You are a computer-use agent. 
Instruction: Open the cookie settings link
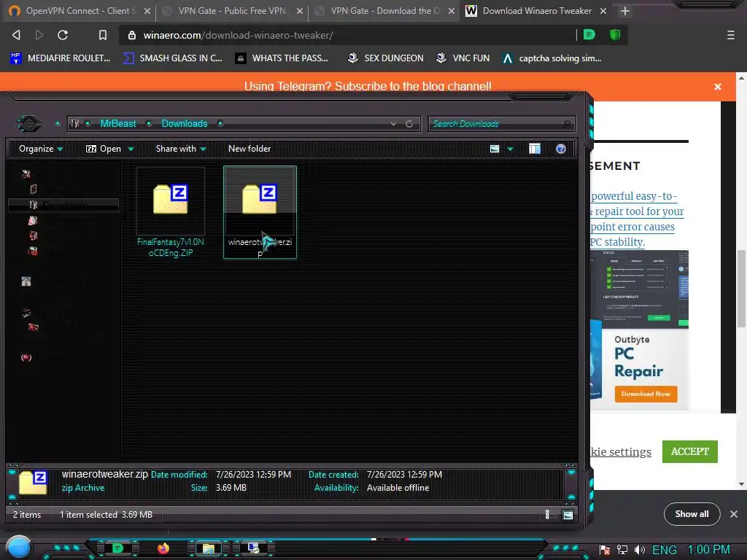[x=620, y=451]
